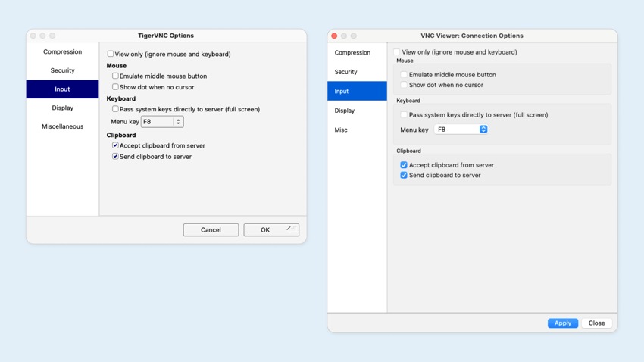Uncheck Send clipboard to server in TigerVNC

115,156
